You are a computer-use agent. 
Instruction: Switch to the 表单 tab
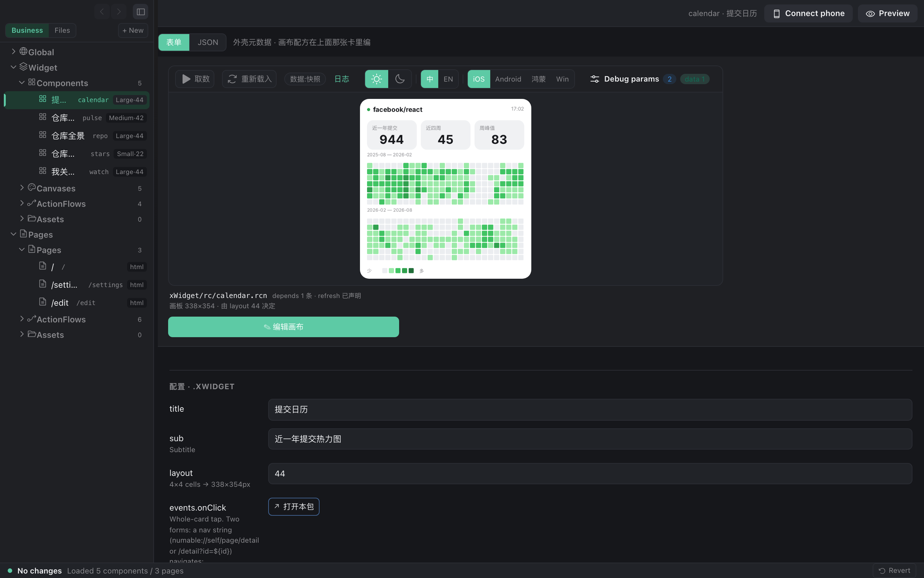[174, 42]
